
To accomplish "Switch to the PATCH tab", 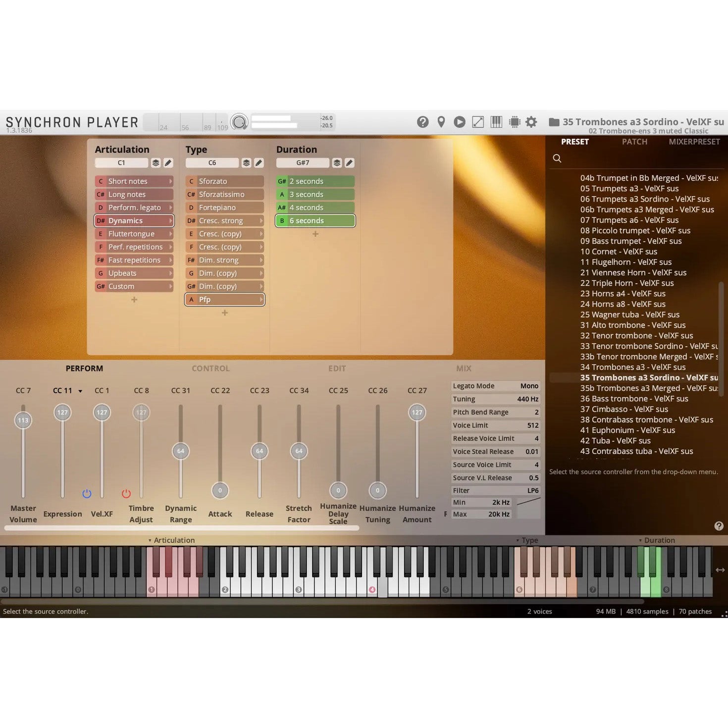I will pyautogui.click(x=634, y=142).
